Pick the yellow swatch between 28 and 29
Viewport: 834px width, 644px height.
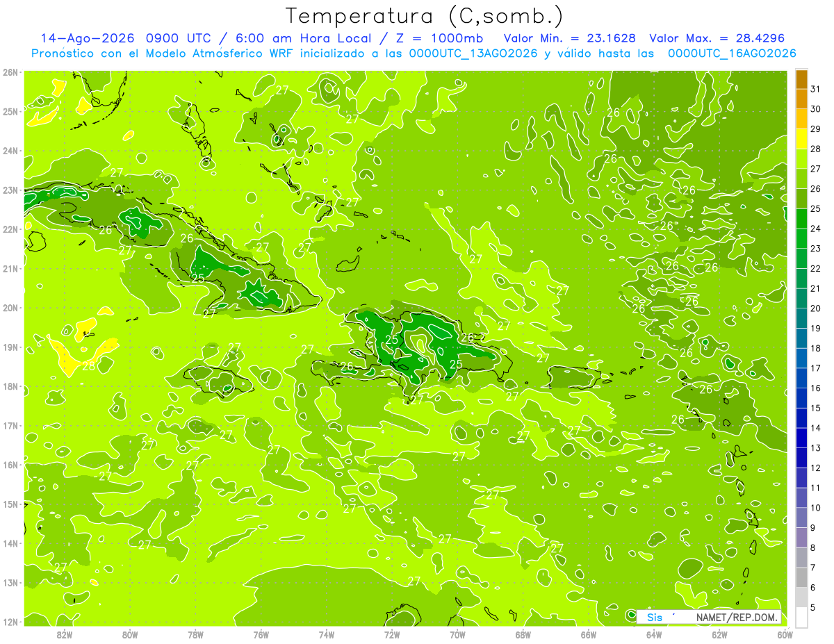coord(801,139)
